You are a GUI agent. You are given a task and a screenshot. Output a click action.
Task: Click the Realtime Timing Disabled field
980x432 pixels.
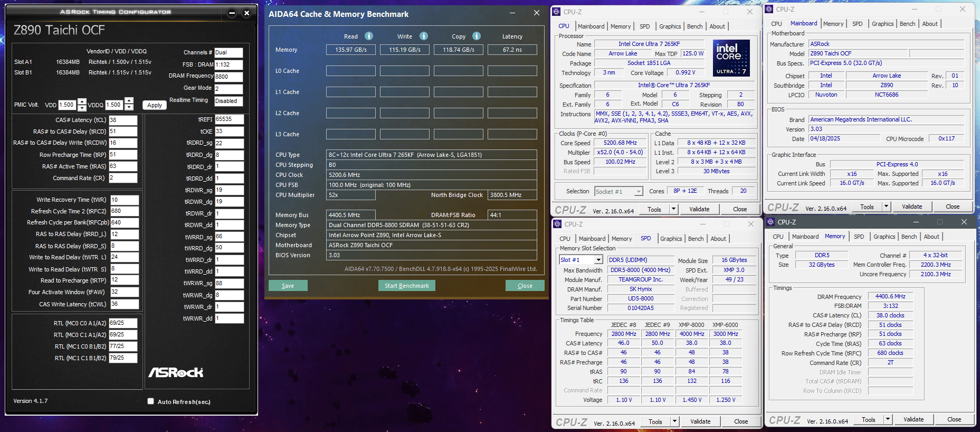click(229, 101)
